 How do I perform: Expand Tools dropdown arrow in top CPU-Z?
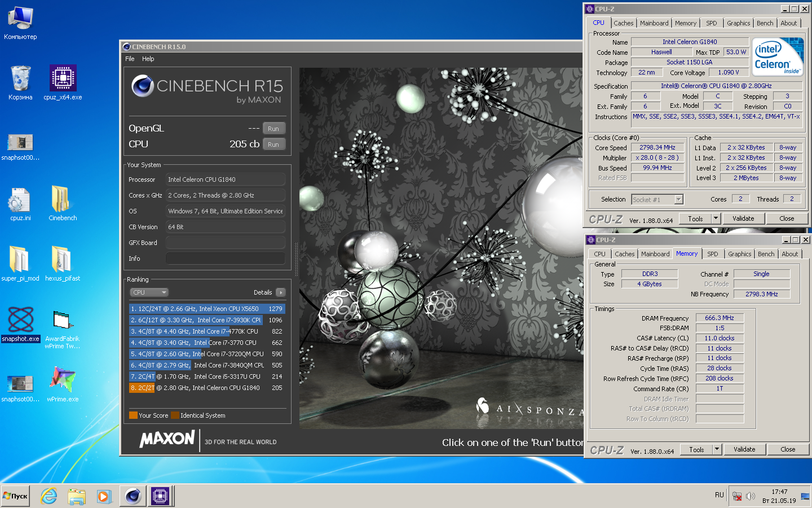coord(716,218)
